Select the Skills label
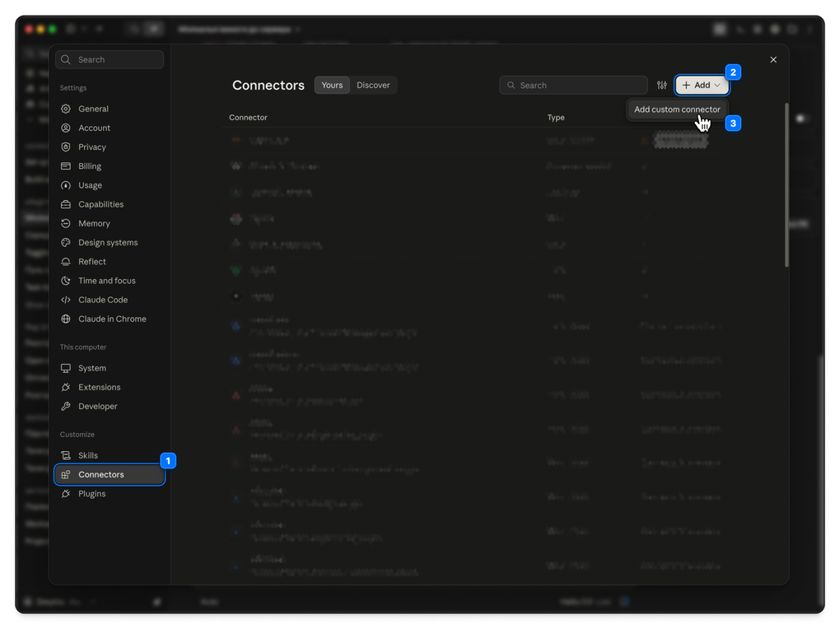The image size is (840, 629). pyautogui.click(x=88, y=455)
